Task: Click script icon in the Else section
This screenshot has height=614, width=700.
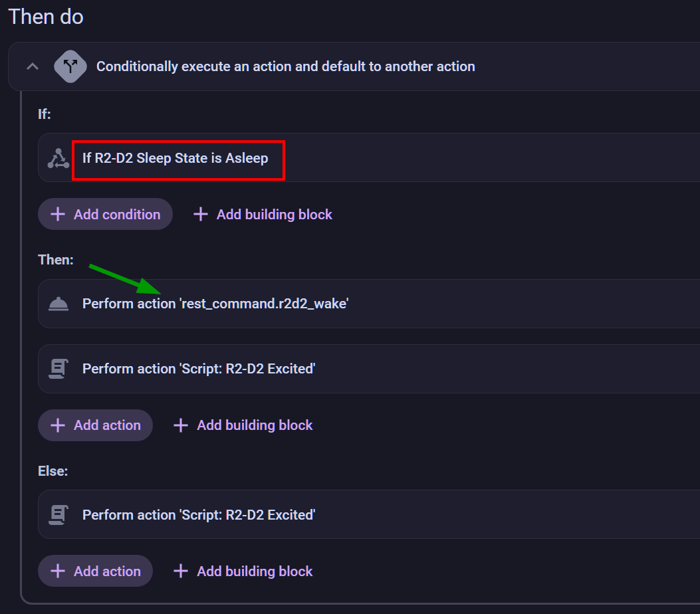Action: click(x=58, y=515)
